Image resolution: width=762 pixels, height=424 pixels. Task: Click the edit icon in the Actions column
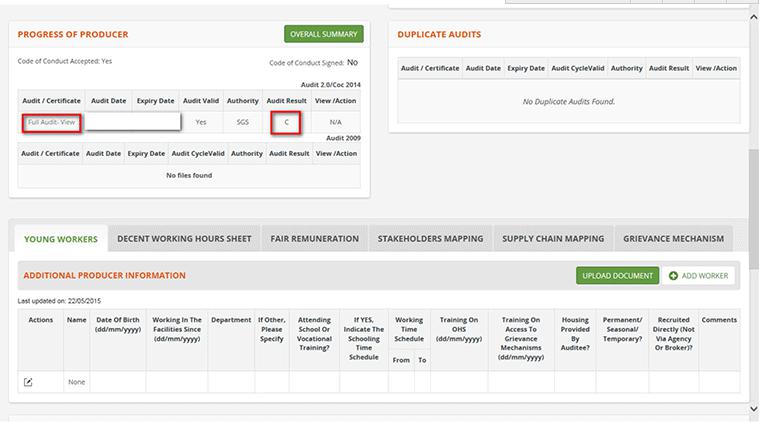click(x=28, y=382)
